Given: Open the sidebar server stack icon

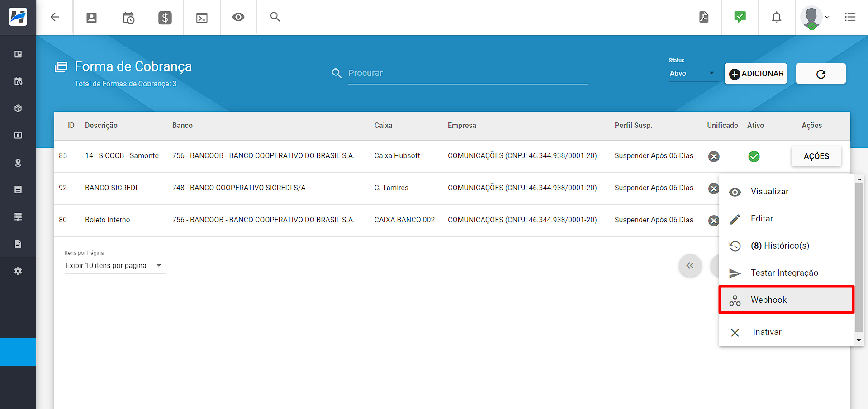Looking at the screenshot, I should pos(18,217).
